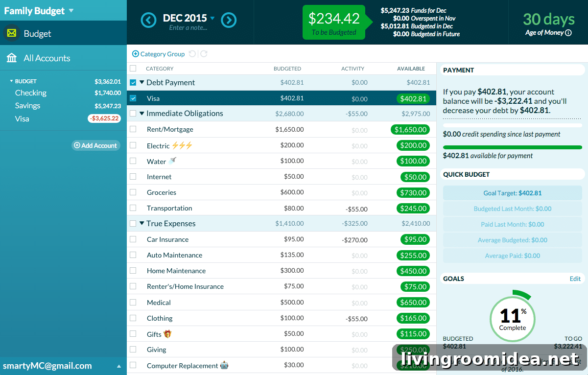Open All Accounts in sidebar
Screen dimensions: 588x375
point(63,58)
